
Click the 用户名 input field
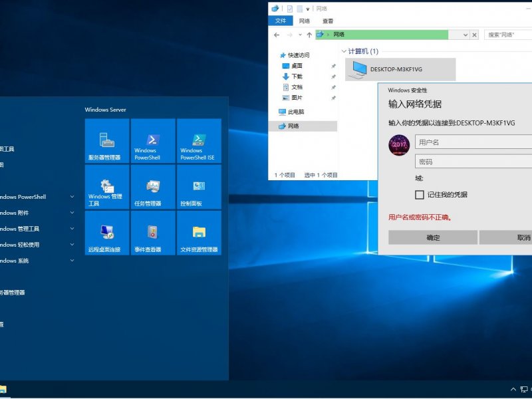[473, 142]
